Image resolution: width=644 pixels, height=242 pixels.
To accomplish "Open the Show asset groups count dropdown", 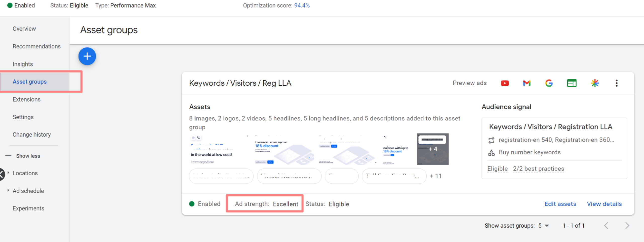I will pyautogui.click(x=544, y=226).
